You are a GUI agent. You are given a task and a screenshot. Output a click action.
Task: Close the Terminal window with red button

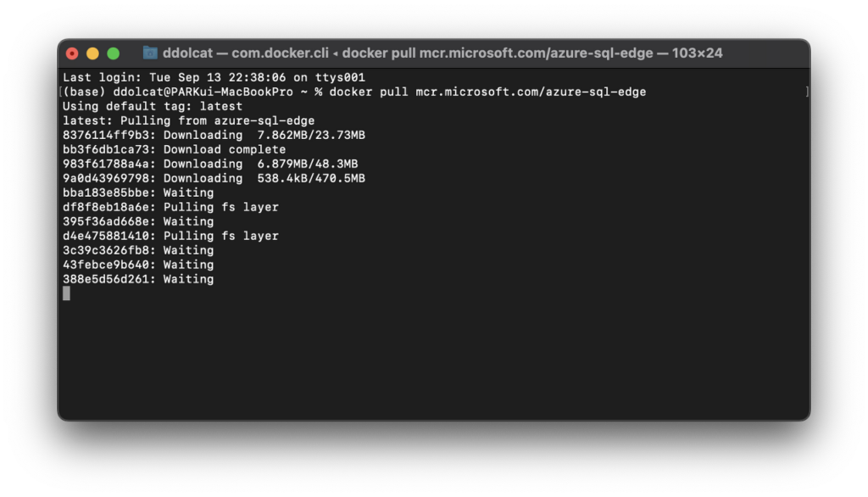pyautogui.click(x=72, y=53)
